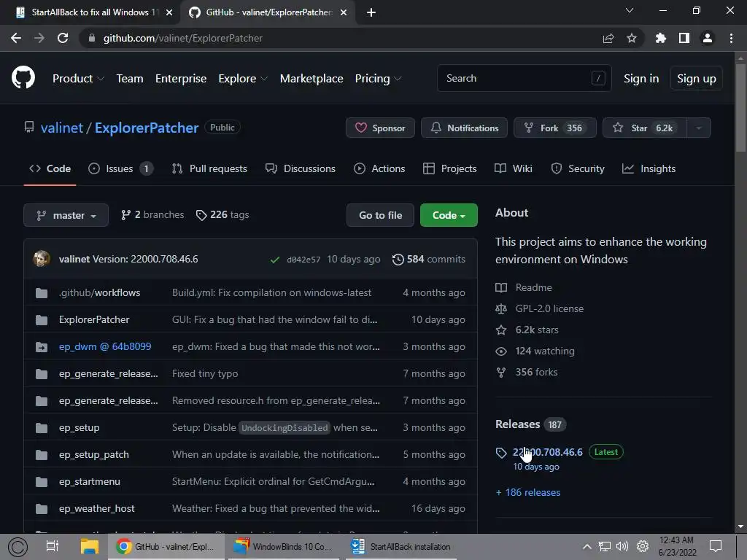The height and width of the screenshot is (560, 747).
Task: Star the ExplorerPatcher repository
Action: (x=645, y=128)
